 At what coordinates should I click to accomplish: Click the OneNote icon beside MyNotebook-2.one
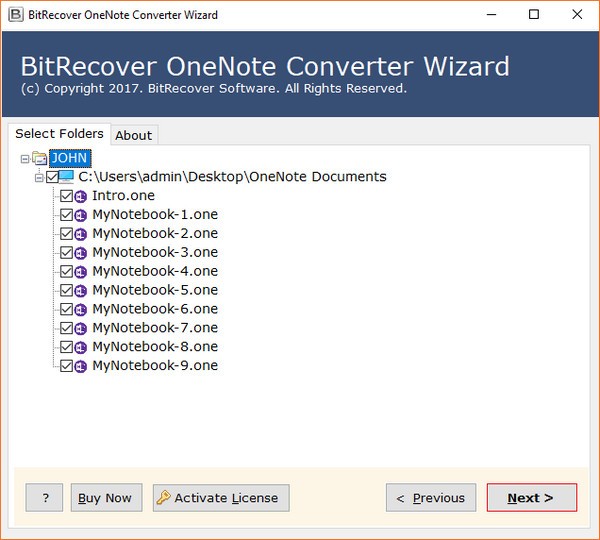tap(80, 234)
